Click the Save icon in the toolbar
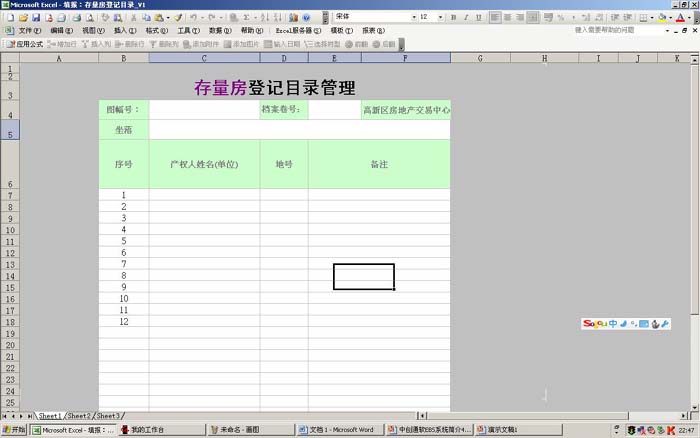This screenshot has width=700, height=438. [x=37, y=18]
